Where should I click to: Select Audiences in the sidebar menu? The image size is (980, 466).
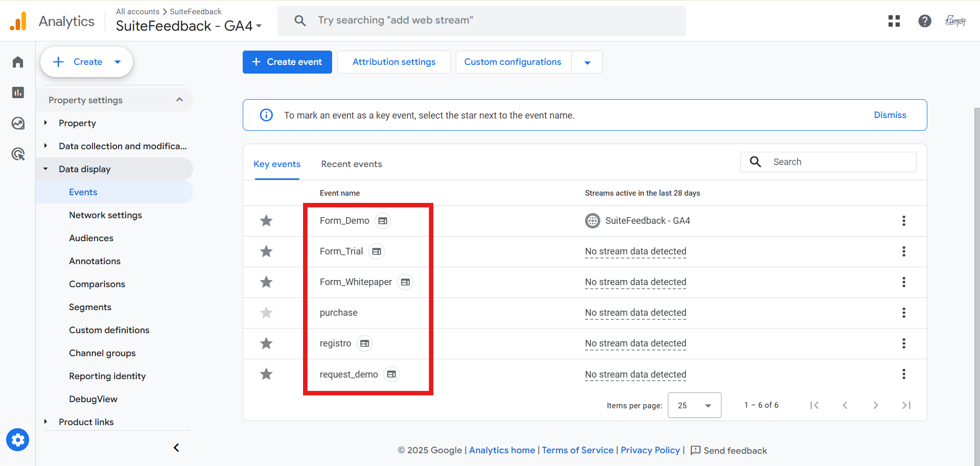tap(91, 238)
